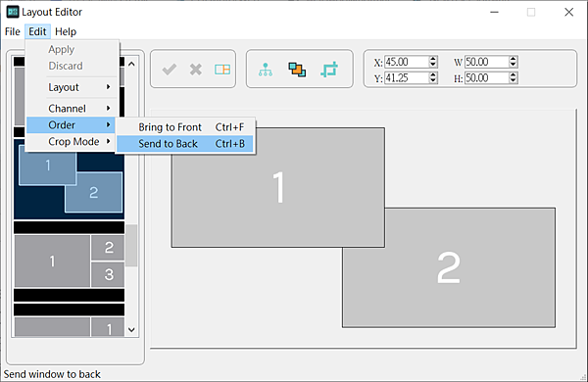The height and width of the screenshot is (382, 588).
Task: Click the Y position input field
Action: coord(406,78)
